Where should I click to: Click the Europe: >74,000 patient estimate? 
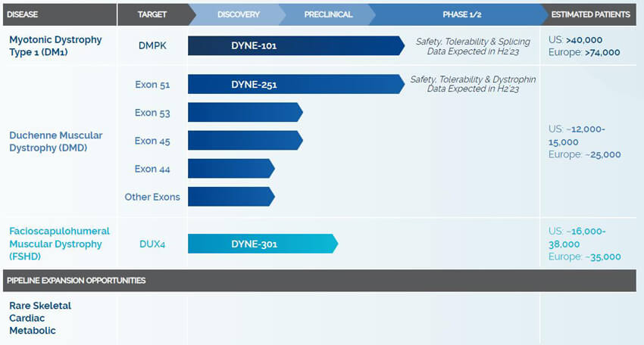584,52
